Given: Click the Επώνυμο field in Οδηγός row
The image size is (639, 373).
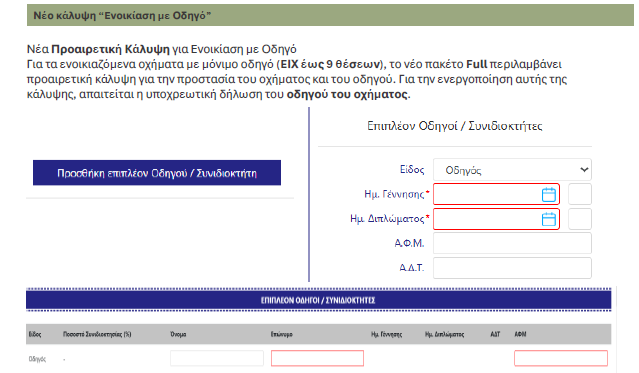Looking at the screenshot, I should tap(317, 358).
